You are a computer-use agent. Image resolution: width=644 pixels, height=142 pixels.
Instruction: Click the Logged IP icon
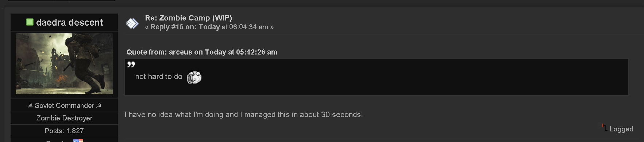605,127
